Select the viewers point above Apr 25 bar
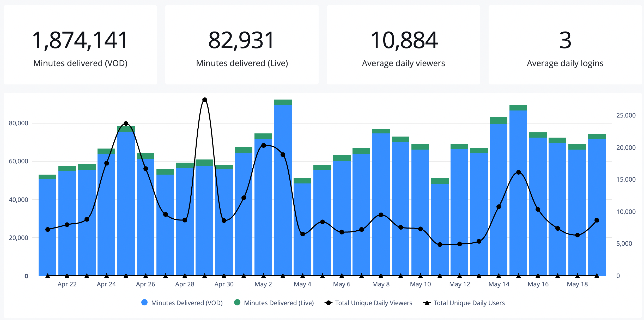644x320 pixels. 126,123
